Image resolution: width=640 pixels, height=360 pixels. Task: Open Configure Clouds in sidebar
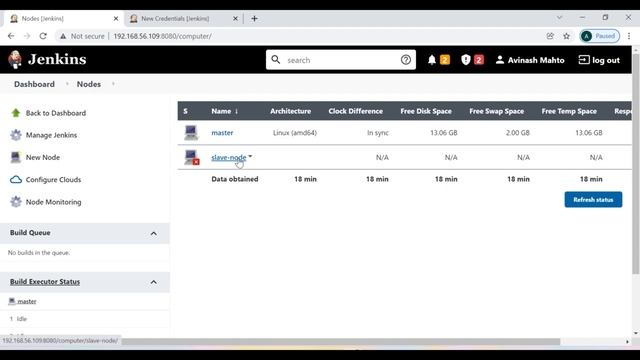[x=53, y=180]
